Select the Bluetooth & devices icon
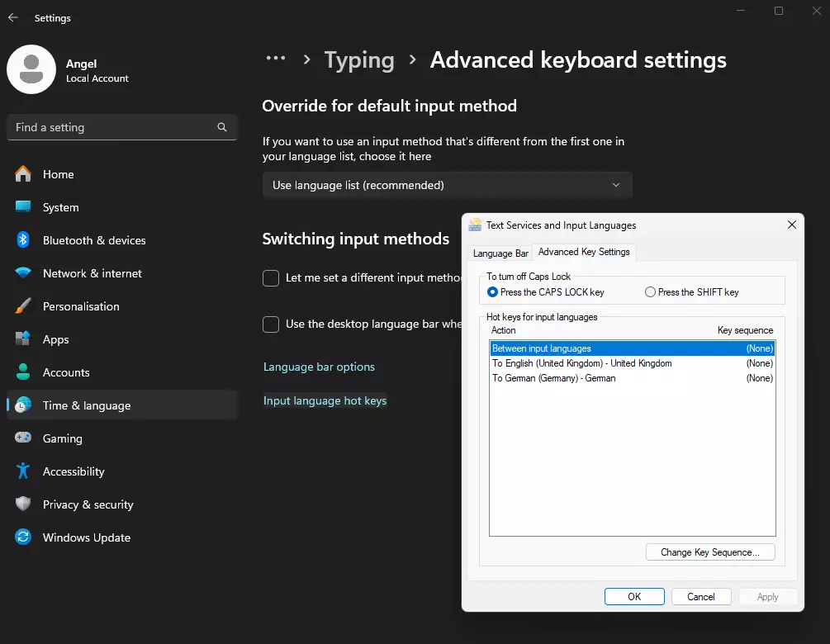This screenshot has width=830, height=644. click(x=23, y=240)
